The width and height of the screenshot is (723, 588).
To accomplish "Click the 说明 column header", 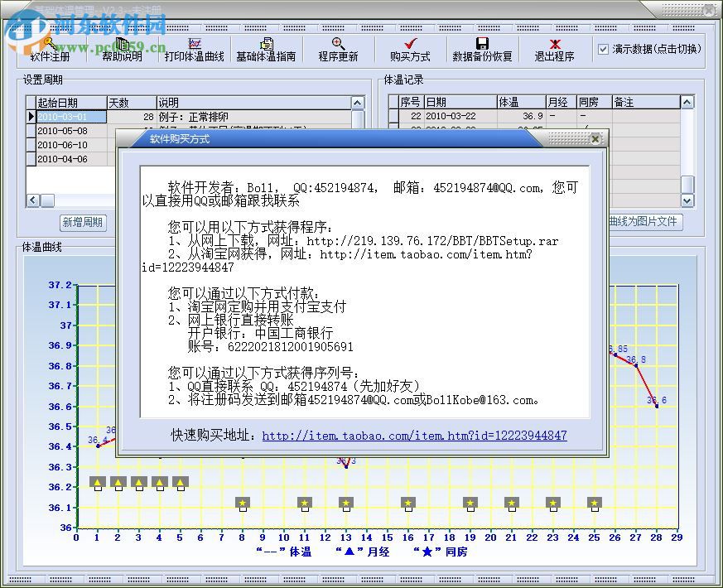I will click(254, 103).
